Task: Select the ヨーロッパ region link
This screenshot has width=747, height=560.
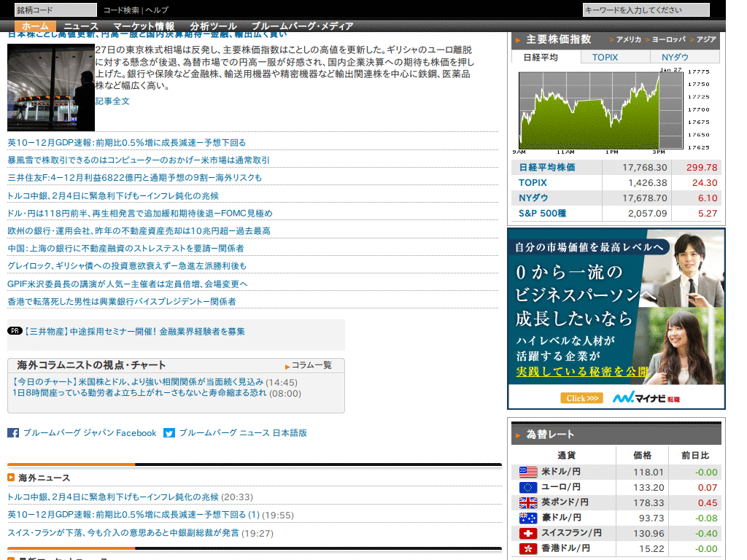Action: (x=669, y=39)
